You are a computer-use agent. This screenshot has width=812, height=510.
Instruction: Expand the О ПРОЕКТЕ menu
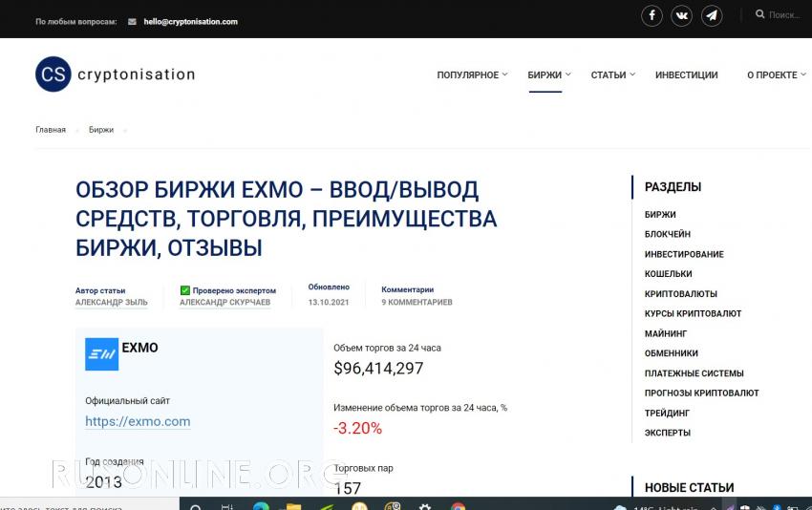[776, 75]
